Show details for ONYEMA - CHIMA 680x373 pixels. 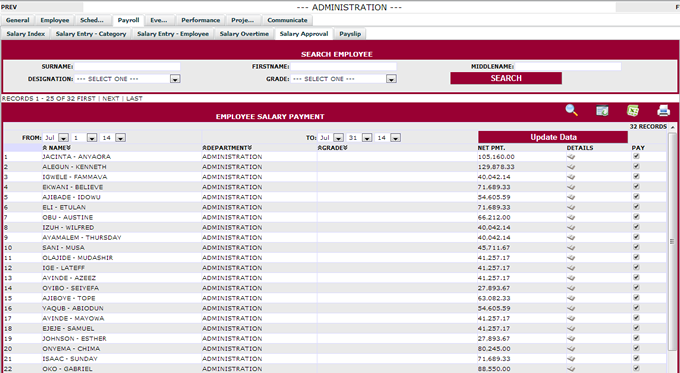[571, 349]
